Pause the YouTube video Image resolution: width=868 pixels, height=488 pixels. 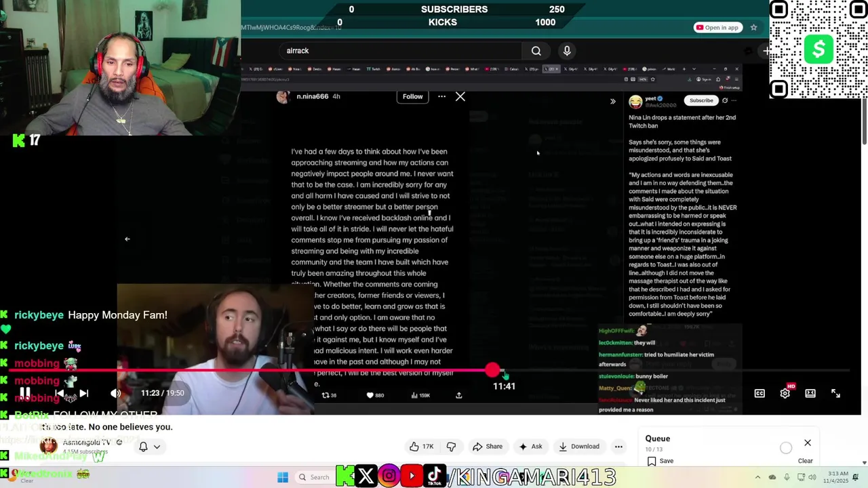(x=24, y=392)
